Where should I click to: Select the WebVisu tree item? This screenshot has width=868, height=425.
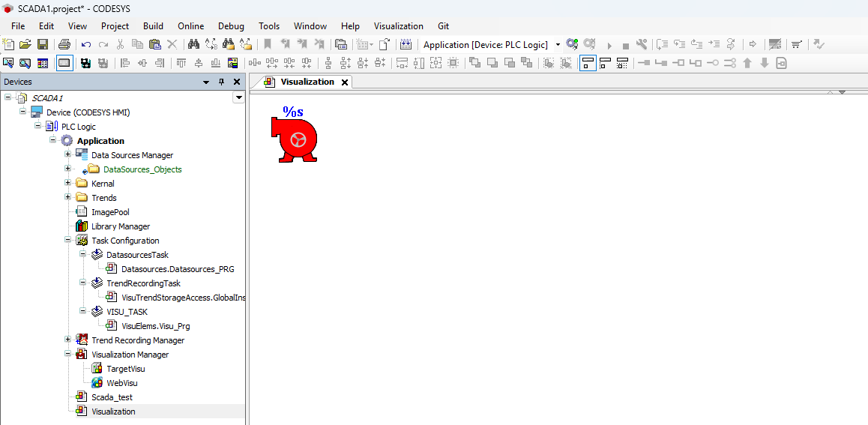coord(121,383)
